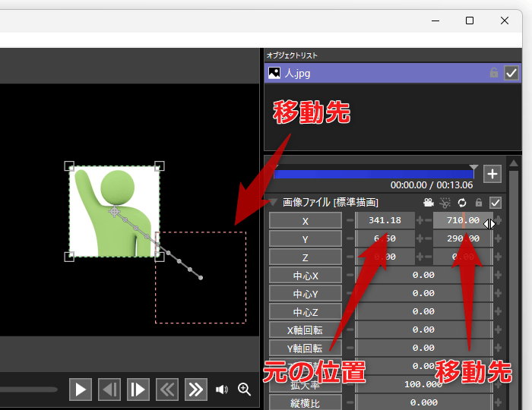Click the Y軸回転 value 0.00
Image resolution: width=532 pixels, height=410 pixels.
tap(424, 348)
